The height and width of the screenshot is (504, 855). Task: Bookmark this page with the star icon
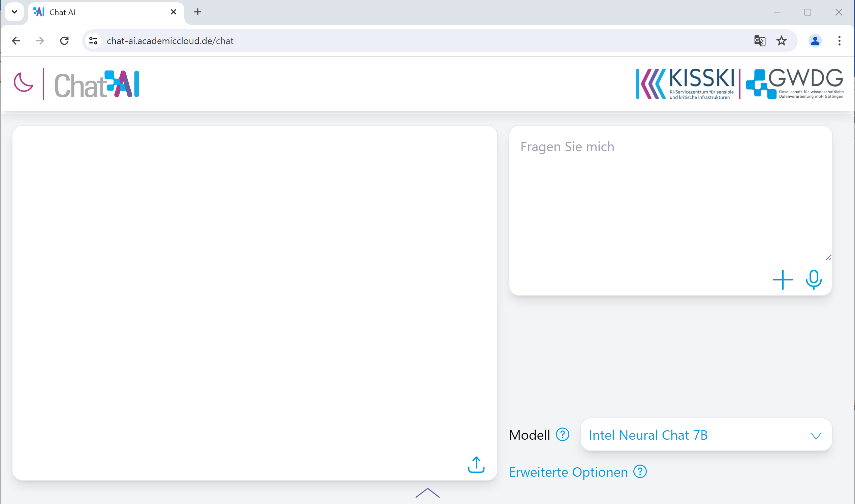click(782, 41)
